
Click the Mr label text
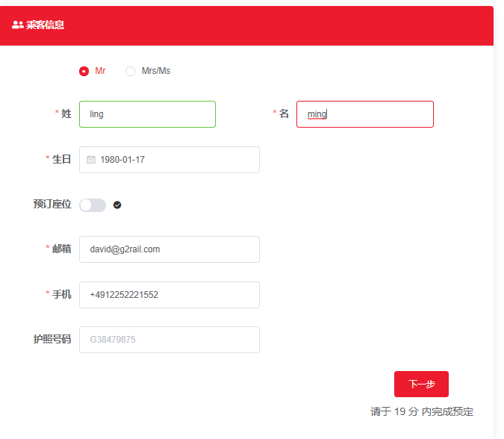pos(100,71)
